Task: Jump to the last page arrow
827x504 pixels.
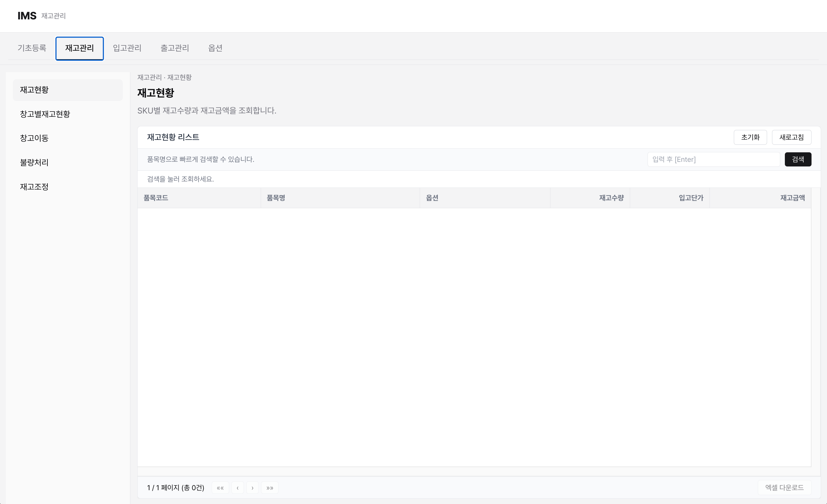Action: pyautogui.click(x=270, y=488)
